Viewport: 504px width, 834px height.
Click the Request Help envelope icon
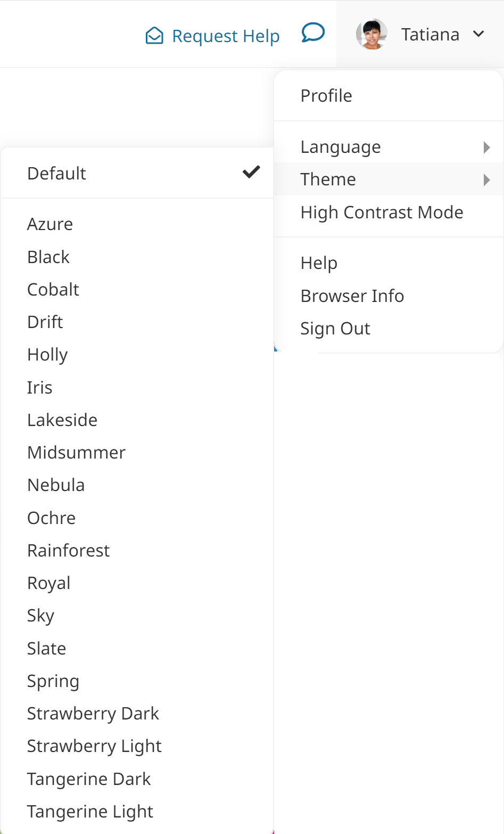[x=154, y=35]
